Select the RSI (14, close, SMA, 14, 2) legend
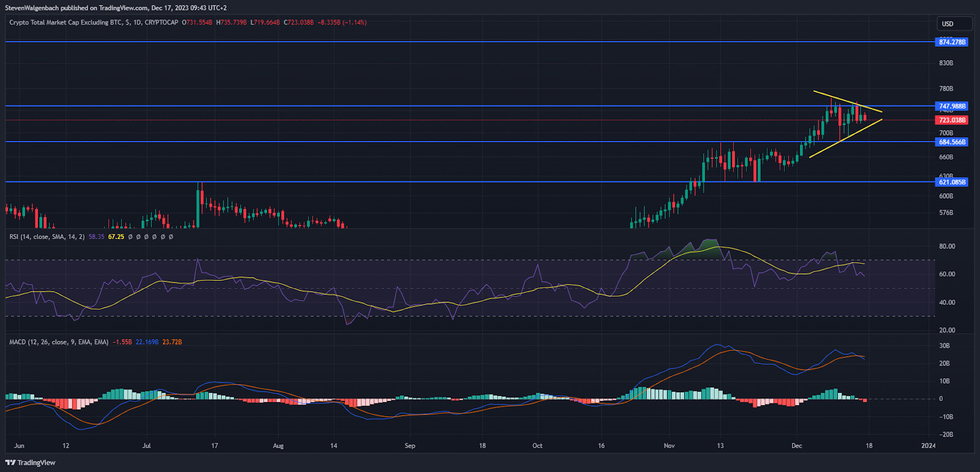Screen dimensions: 980x472 pos(47,237)
